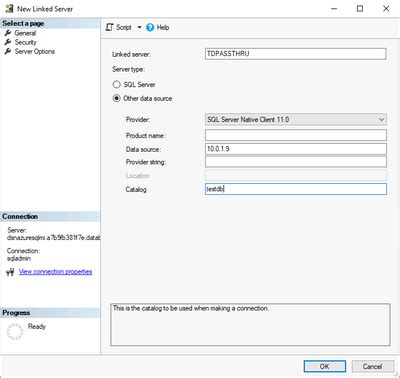The height and width of the screenshot is (378, 400).
Task: Click the connection properties icon
Action: [x=10, y=272]
